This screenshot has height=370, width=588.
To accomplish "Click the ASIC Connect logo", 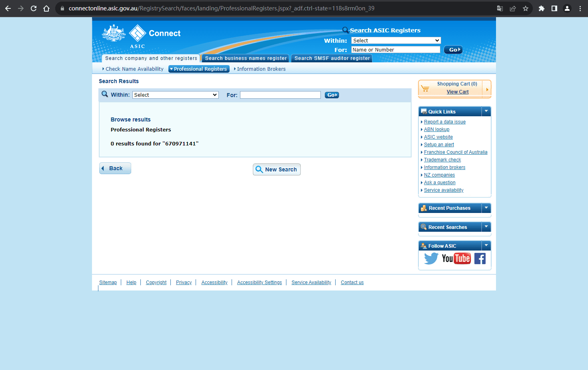I will tap(141, 36).
